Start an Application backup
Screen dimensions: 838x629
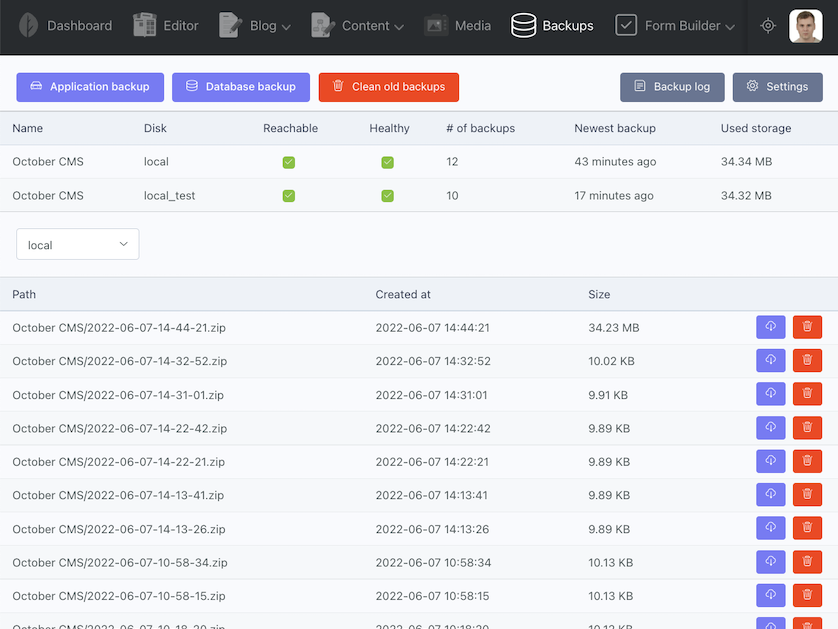[x=89, y=87]
